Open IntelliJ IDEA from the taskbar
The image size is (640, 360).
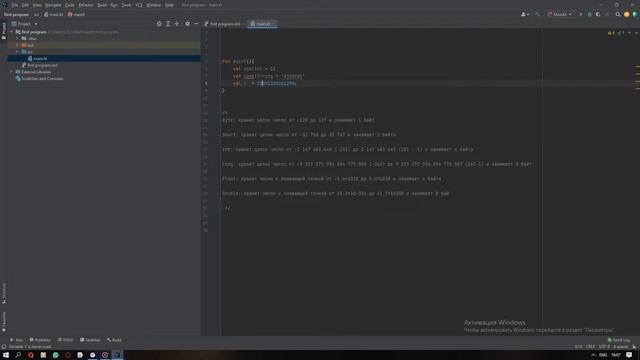(117, 355)
